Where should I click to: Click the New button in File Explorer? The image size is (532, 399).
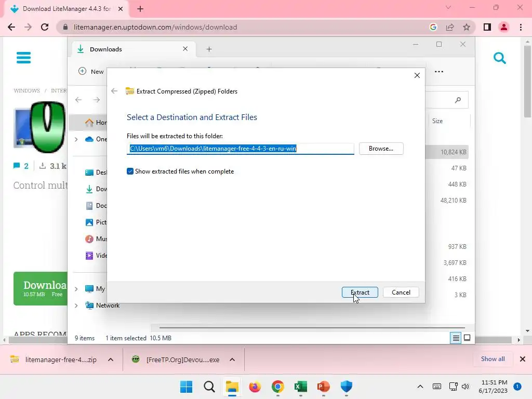coord(91,71)
